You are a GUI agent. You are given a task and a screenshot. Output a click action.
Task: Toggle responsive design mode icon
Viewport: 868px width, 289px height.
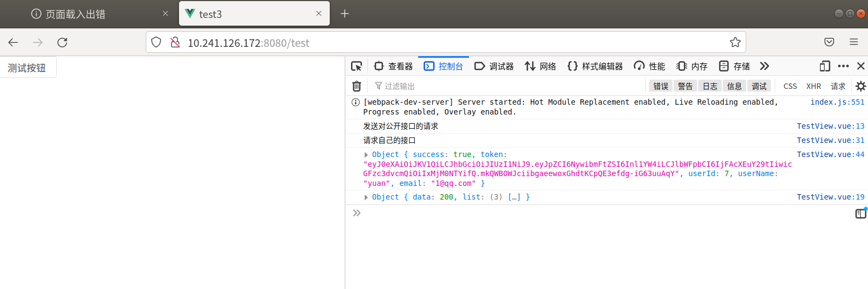pyautogui.click(x=825, y=66)
